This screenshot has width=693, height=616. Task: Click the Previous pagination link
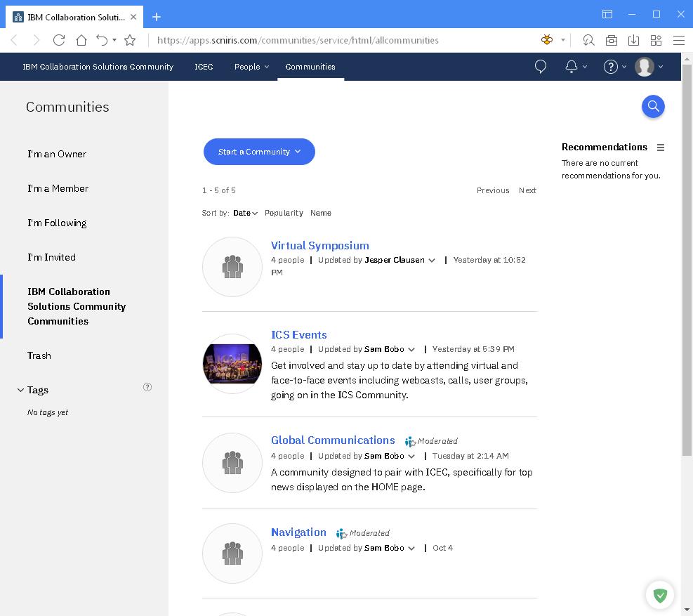click(x=493, y=190)
